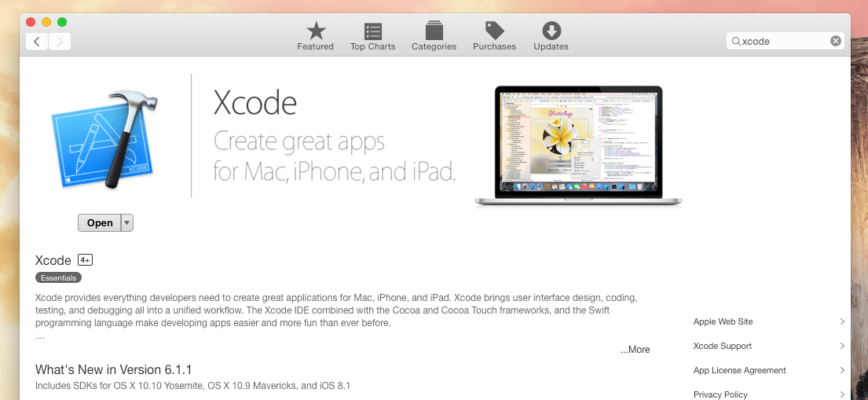Switch to the Top Charts tab

(x=372, y=37)
